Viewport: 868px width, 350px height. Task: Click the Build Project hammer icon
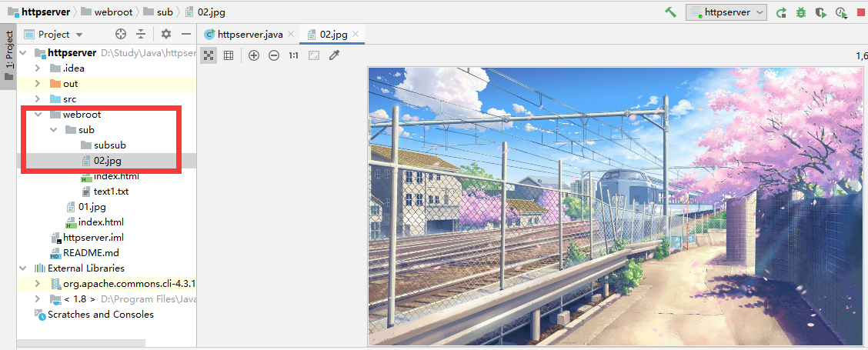[671, 12]
